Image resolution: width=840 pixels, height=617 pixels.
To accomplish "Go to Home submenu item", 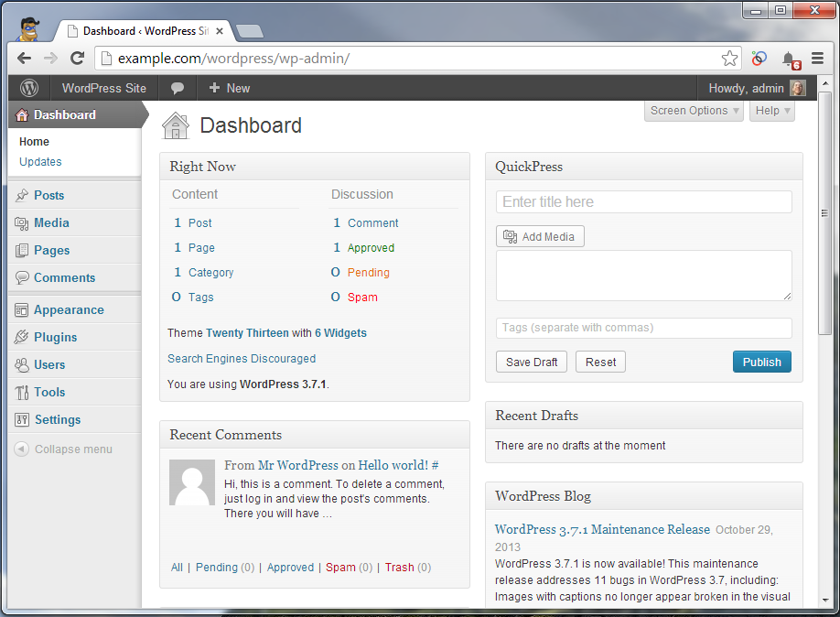I will pos(34,142).
